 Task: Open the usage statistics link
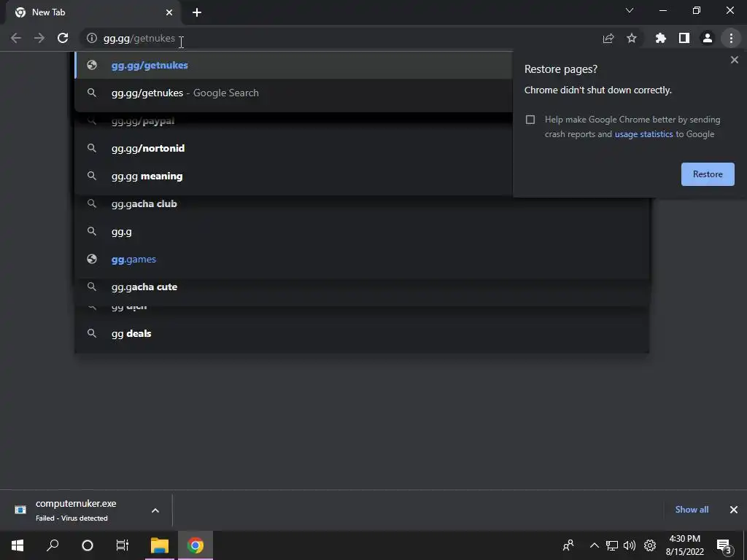pos(643,134)
